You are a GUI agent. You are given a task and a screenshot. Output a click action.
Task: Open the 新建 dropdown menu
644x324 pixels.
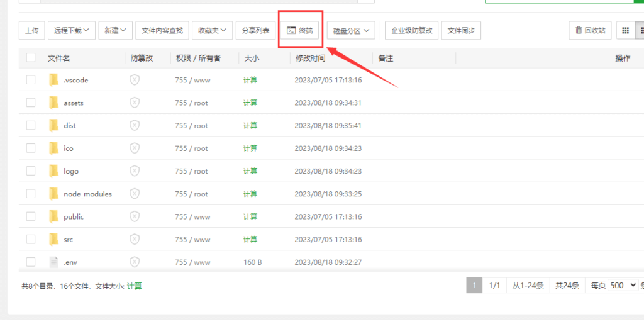tap(115, 30)
